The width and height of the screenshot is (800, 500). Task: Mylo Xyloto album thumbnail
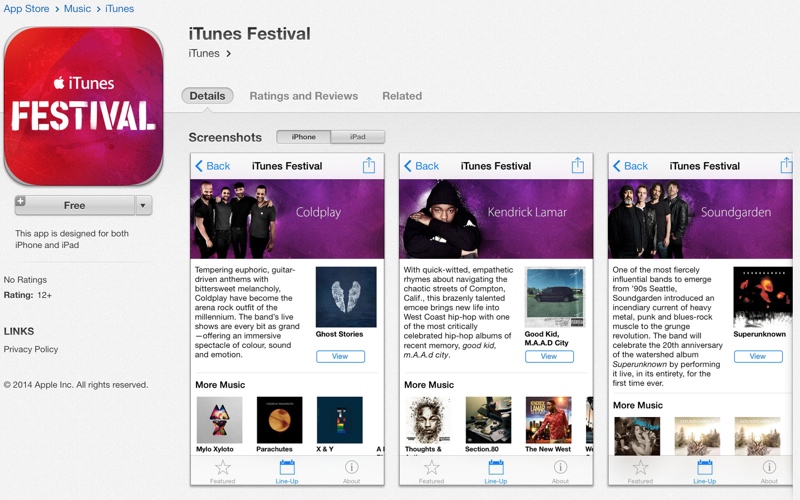[219, 420]
